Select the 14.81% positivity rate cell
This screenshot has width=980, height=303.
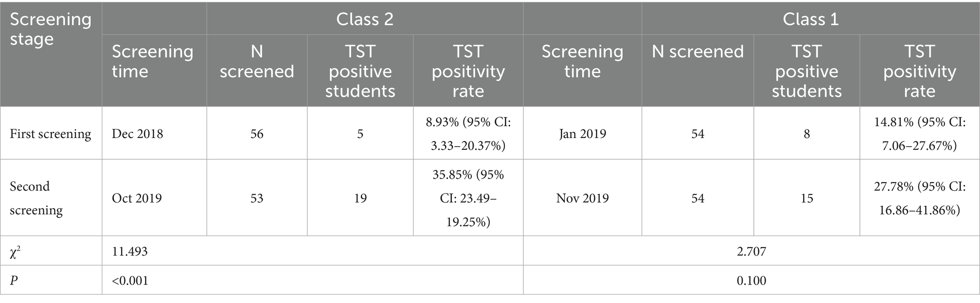point(919,134)
